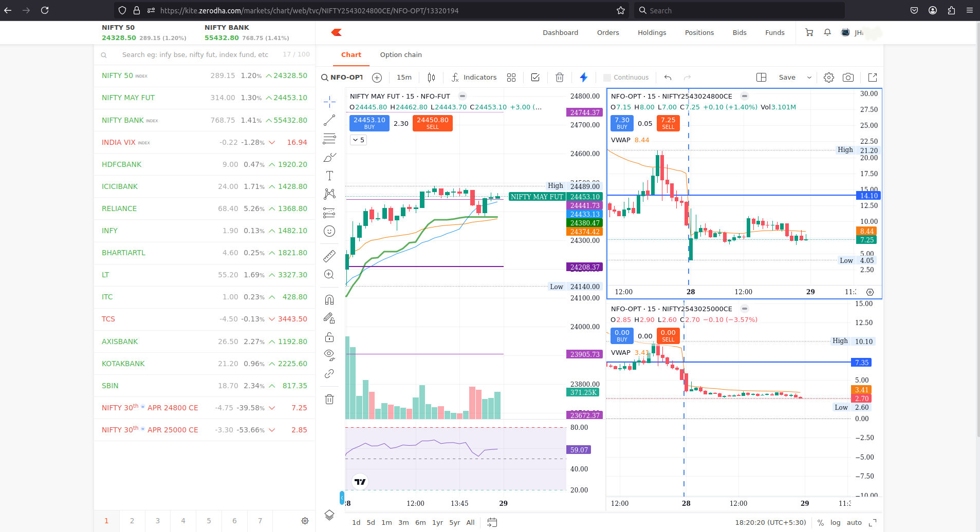Viewport: 980px width, 532px height.
Task: Open the object tree layers icon
Action: 329,515
